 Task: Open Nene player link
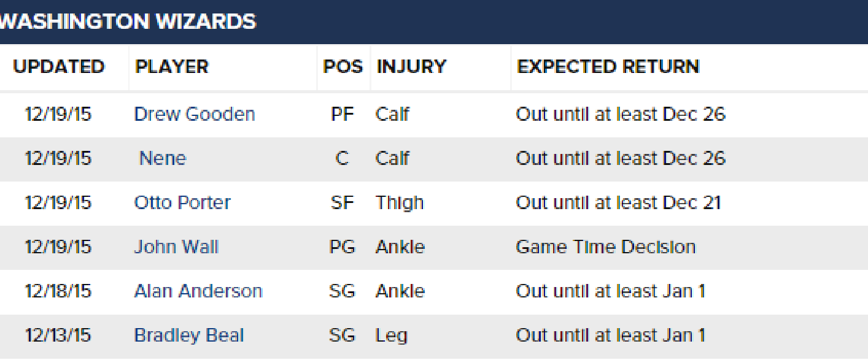162,158
